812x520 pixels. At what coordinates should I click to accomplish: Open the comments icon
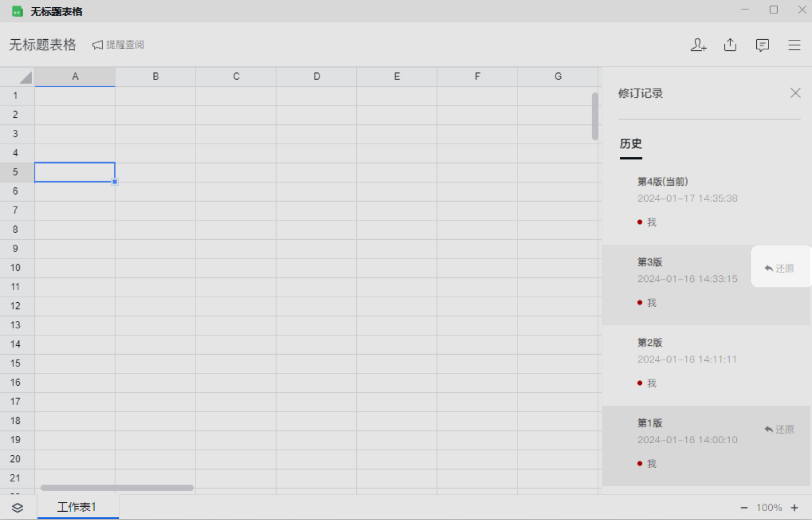(762, 45)
